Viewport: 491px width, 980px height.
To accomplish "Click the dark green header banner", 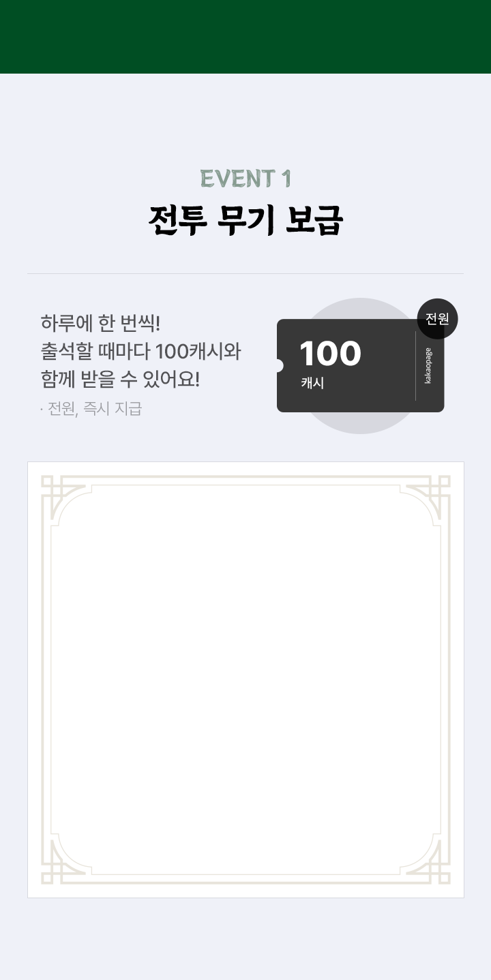I will click(245, 37).
